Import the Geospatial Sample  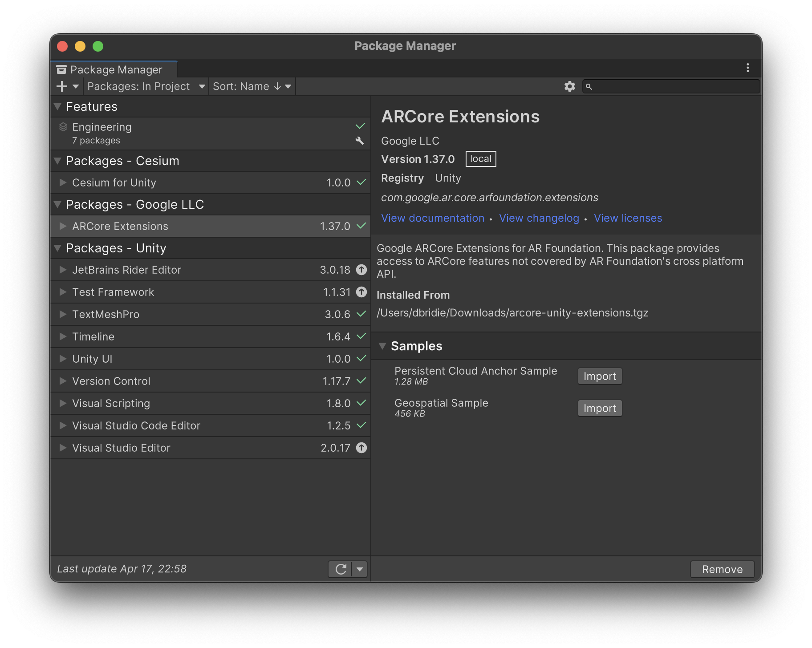[599, 408]
